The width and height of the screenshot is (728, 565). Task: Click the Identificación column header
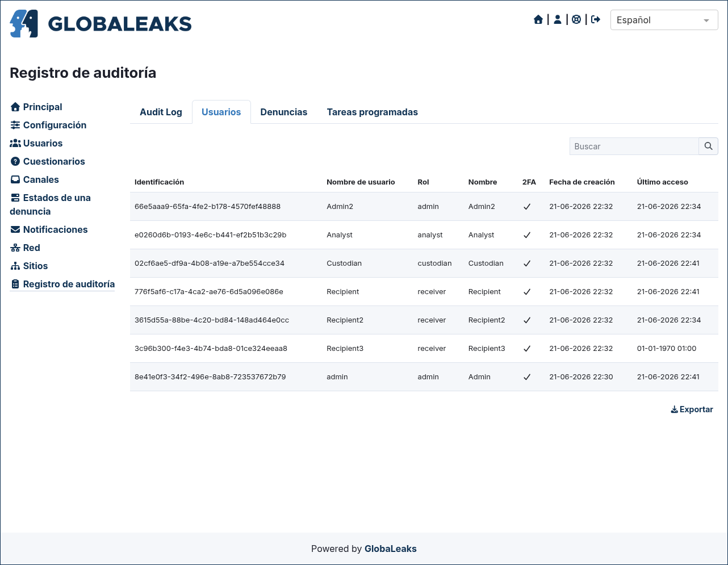coord(159,182)
